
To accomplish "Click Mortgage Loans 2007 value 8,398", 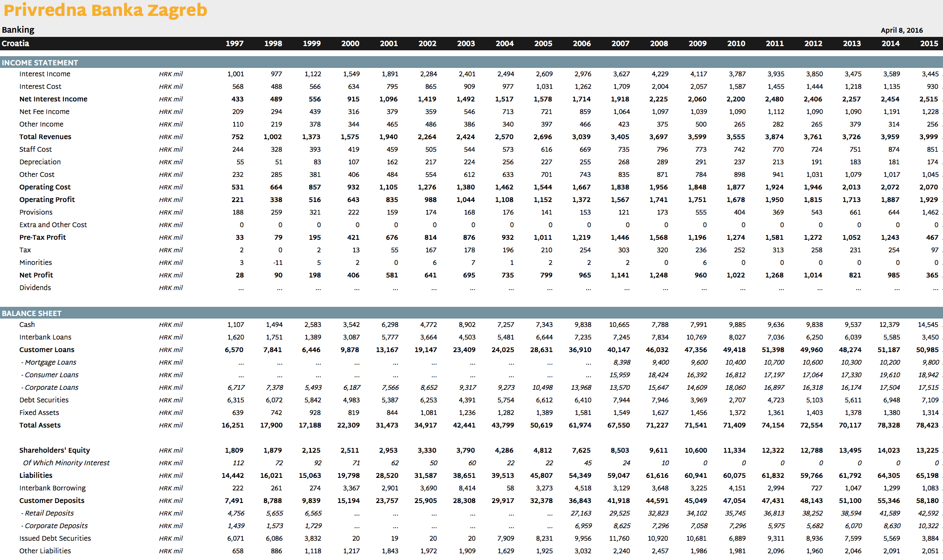I will 621,362.
